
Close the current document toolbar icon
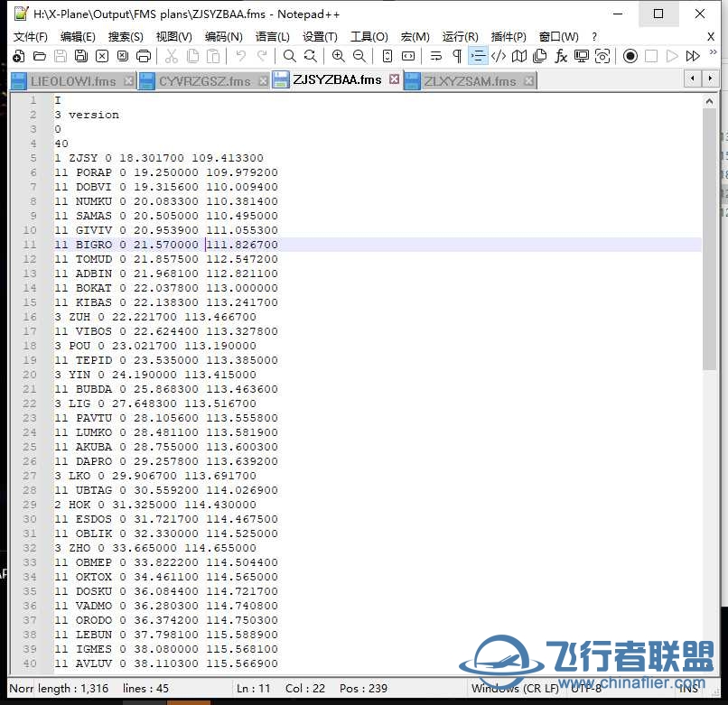tap(102, 56)
